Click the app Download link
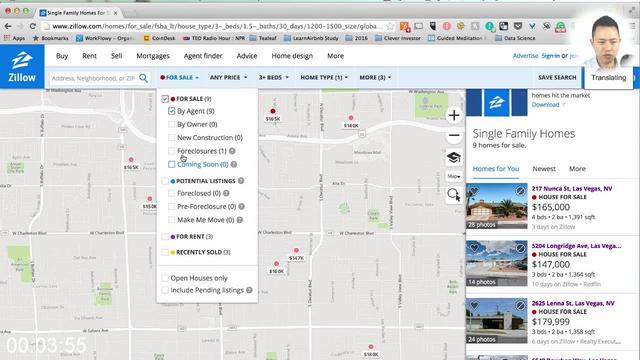The width and height of the screenshot is (640, 360). point(545,105)
